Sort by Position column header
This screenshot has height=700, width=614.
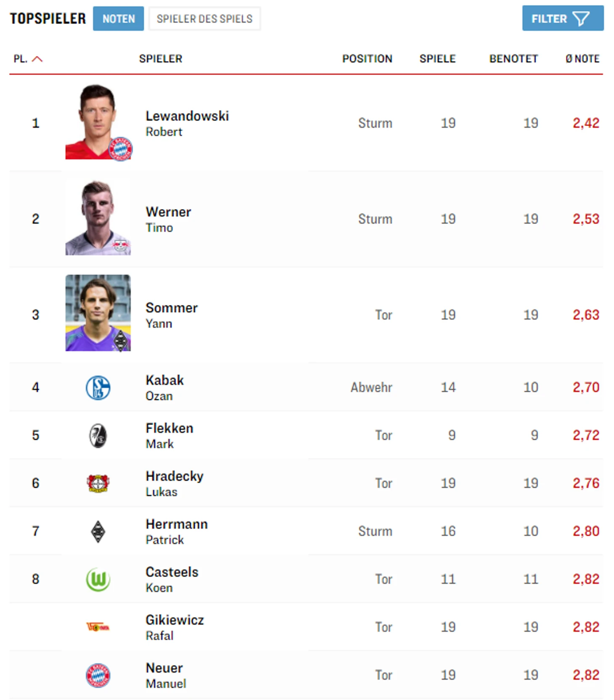[x=367, y=59]
